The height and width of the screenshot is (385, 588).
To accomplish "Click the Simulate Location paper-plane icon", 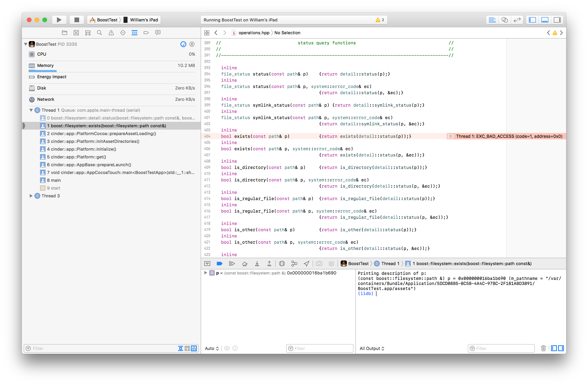I will [306, 263].
